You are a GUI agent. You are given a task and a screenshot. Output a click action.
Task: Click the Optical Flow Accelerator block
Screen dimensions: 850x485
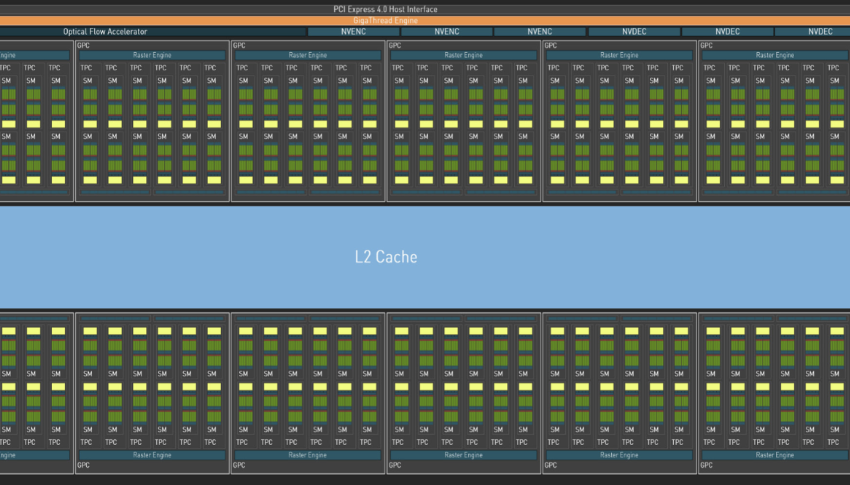pyautogui.click(x=153, y=32)
